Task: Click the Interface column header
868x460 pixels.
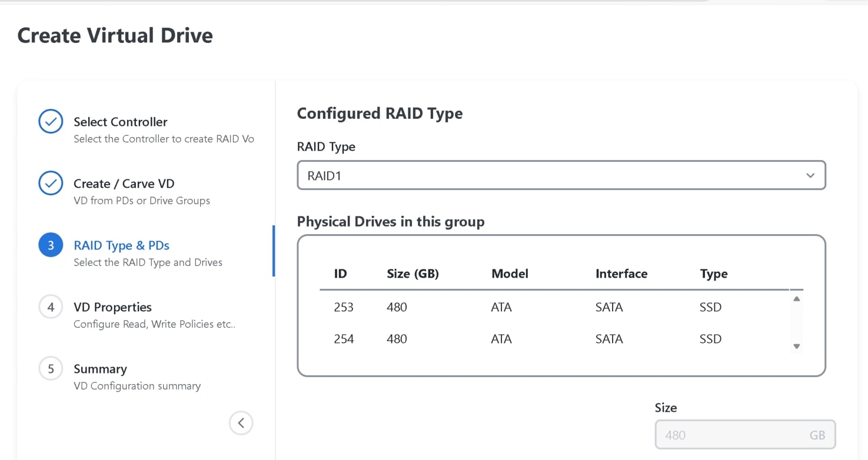Action: 621,274
